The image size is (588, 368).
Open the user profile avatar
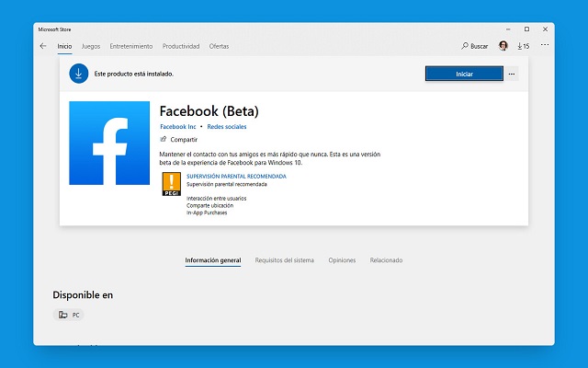[x=503, y=46]
